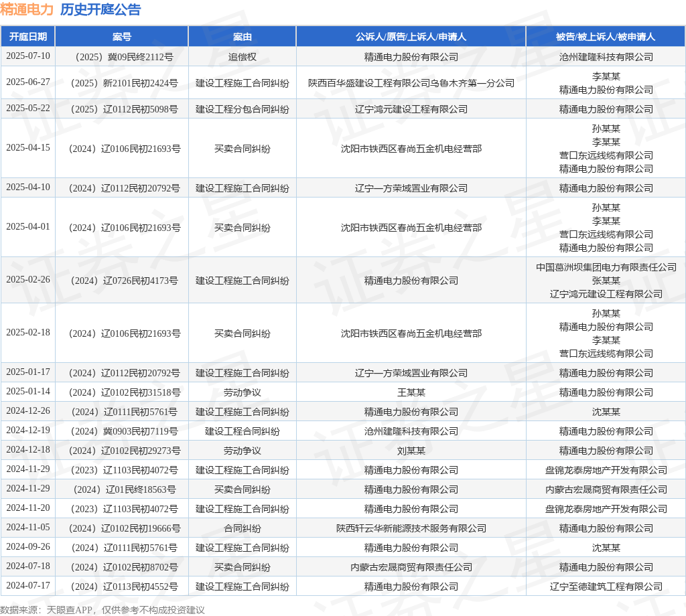Click date cell 2024-12-18
This screenshot has width=686, height=616.
click(28, 450)
